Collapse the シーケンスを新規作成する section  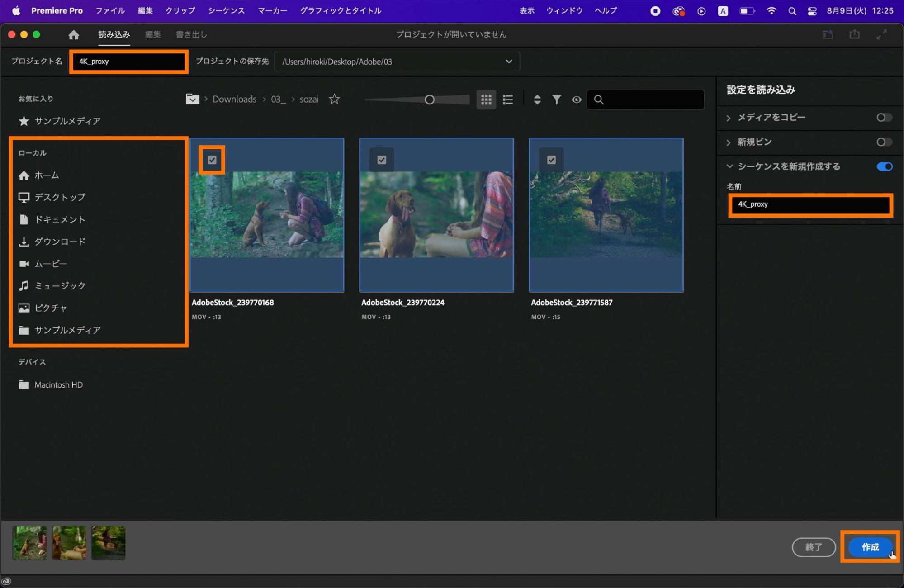(729, 166)
